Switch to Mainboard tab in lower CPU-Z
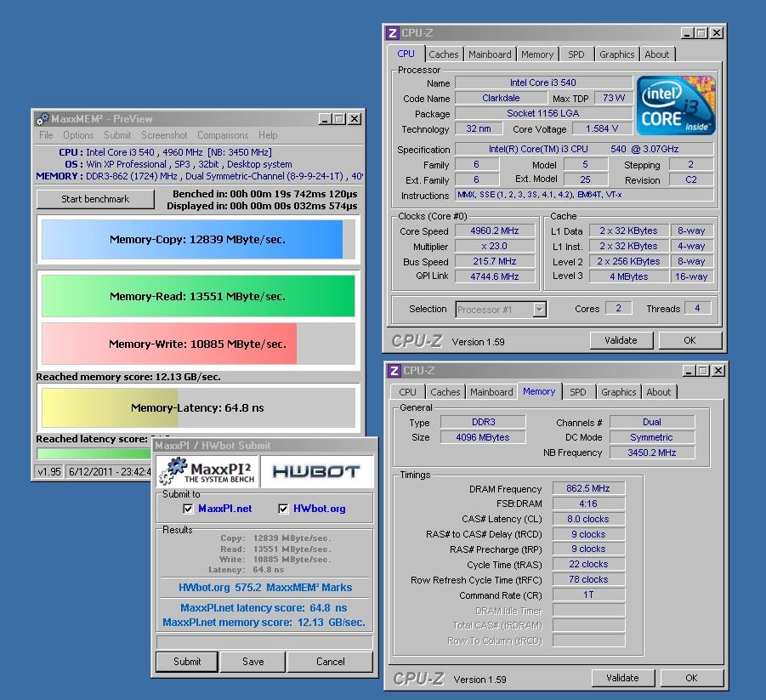Image resolution: width=766 pixels, height=700 pixels. [x=491, y=392]
